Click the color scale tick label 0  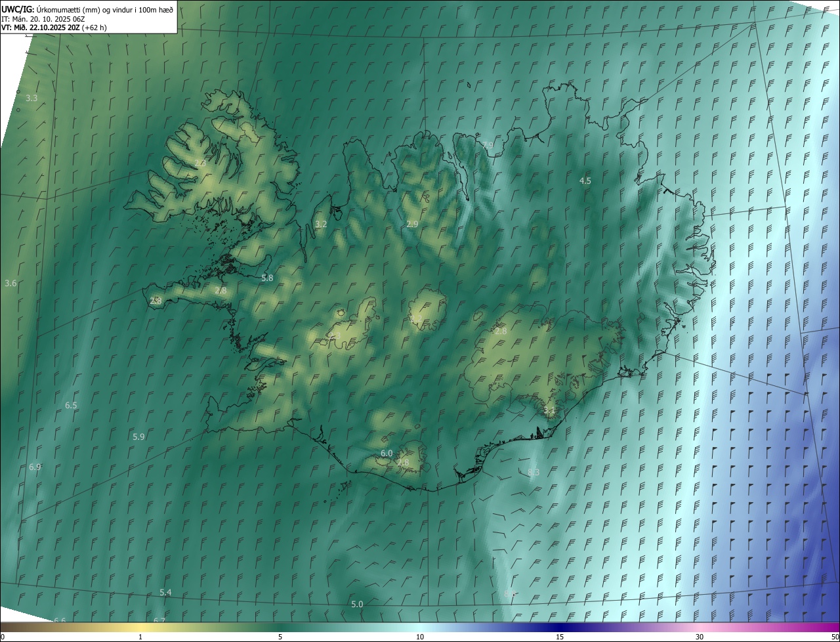(2, 637)
